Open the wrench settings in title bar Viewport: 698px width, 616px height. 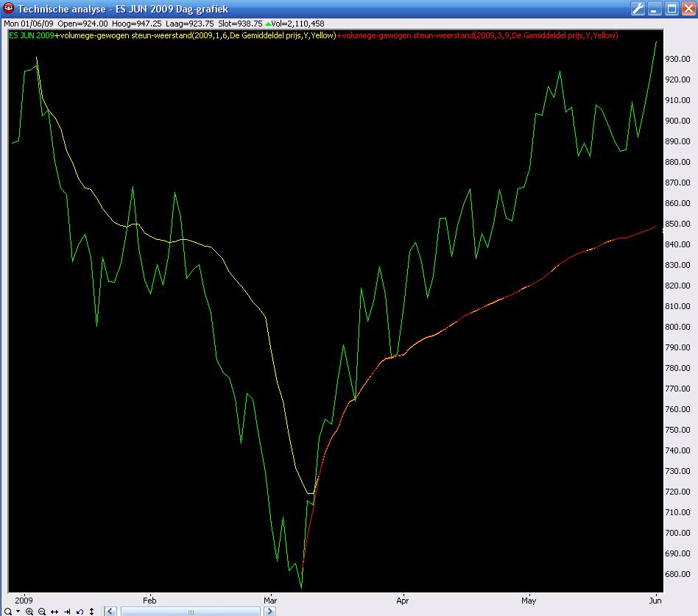click(x=638, y=9)
